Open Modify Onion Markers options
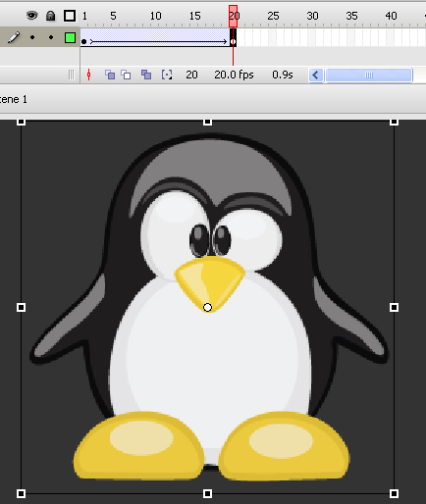The width and height of the screenshot is (426, 504). click(167, 75)
